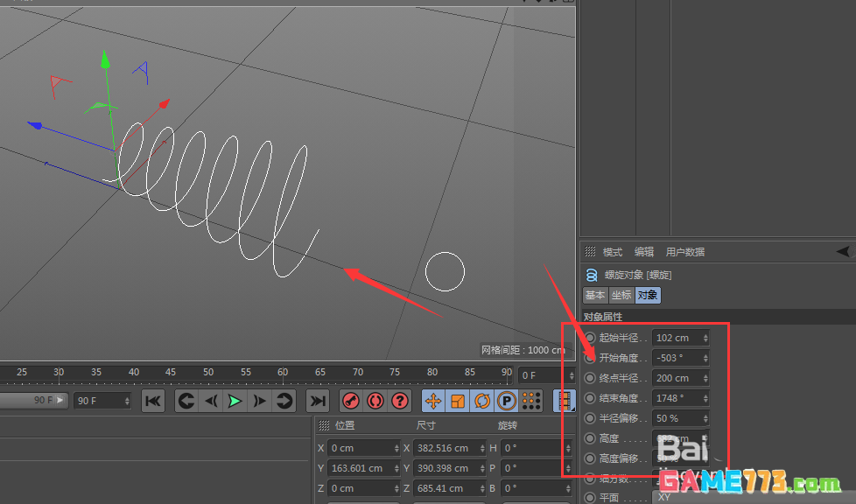The height and width of the screenshot is (504, 856).
Task: Toggle animation dot for 结束角度
Action: tap(590, 398)
